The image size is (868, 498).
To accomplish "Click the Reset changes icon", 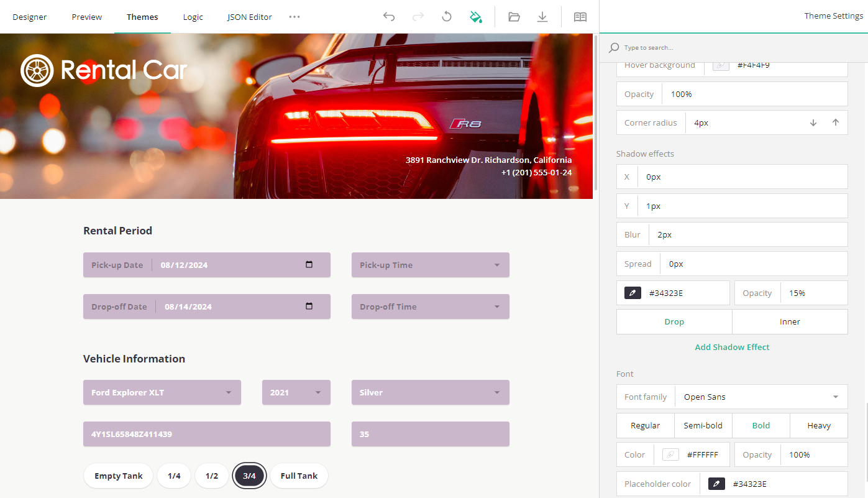I will (x=446, y=17).
